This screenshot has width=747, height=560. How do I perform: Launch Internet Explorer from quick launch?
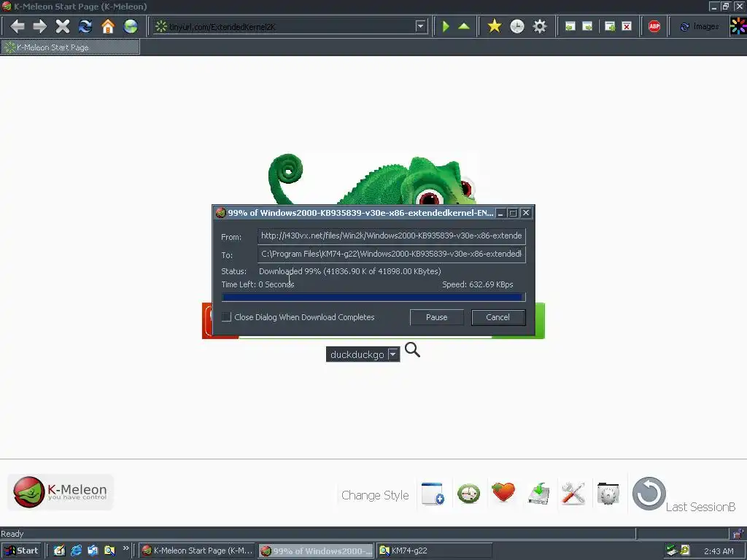(x=76, y=551)
